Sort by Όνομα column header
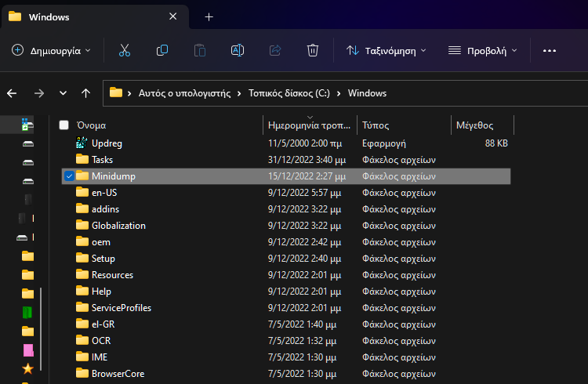Image resolution: width=588 pixels, height=384 pixels. click(91, 125)
